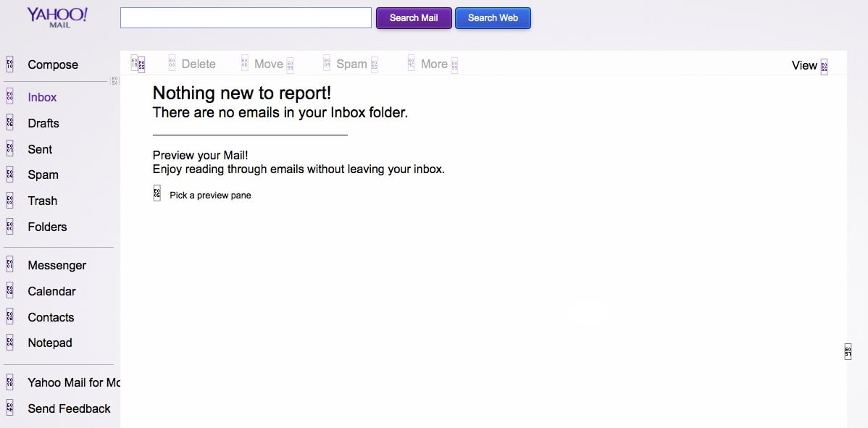Click the "Nothing new to report!" heading
The image size is (868, 428).
(x=242, y=93)
